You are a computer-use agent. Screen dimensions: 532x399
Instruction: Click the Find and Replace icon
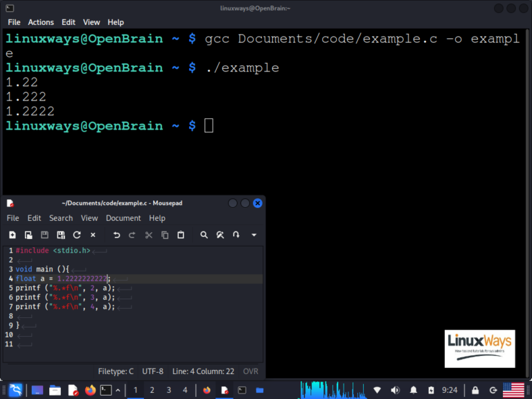[220, 235]
